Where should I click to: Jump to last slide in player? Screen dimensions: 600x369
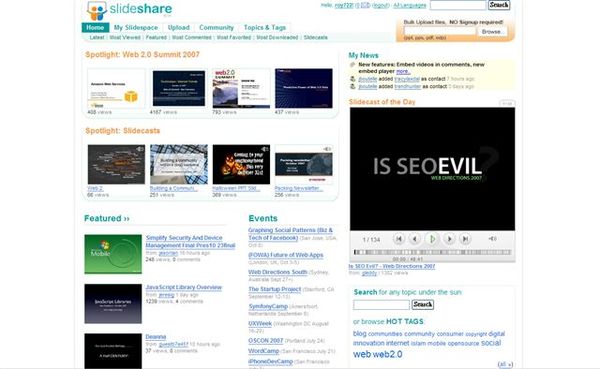click(x=465, y=239)
